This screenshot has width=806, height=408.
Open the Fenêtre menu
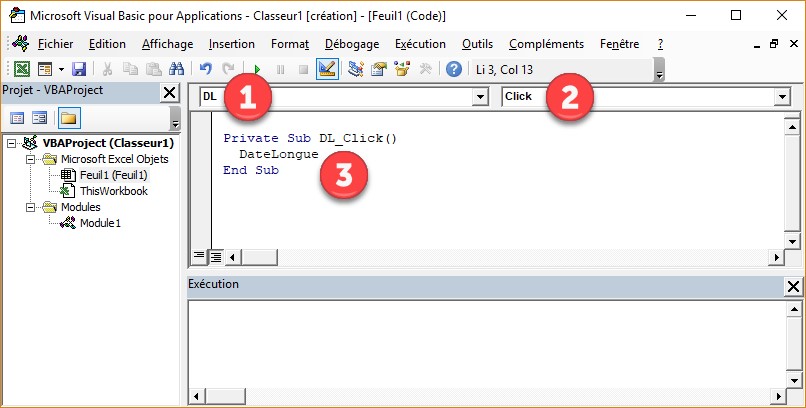tap(619, 44)
